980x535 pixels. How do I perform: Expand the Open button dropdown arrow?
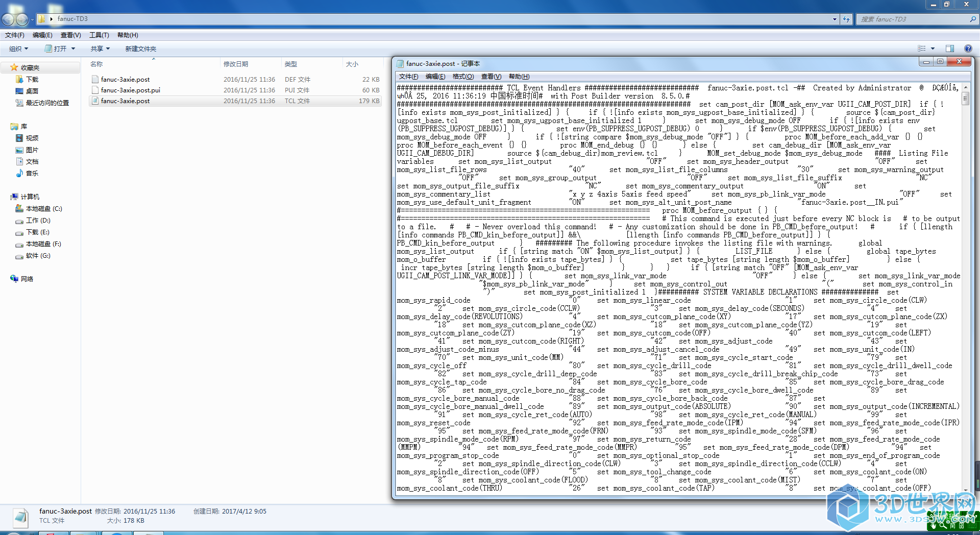[73, 48]
